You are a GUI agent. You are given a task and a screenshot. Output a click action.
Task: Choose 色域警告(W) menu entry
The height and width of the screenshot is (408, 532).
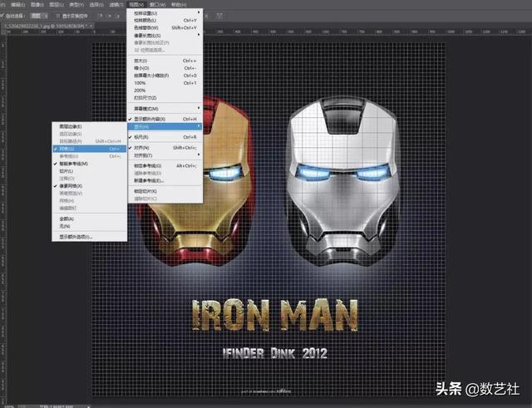pyautogui.click(x=165, y=27)
